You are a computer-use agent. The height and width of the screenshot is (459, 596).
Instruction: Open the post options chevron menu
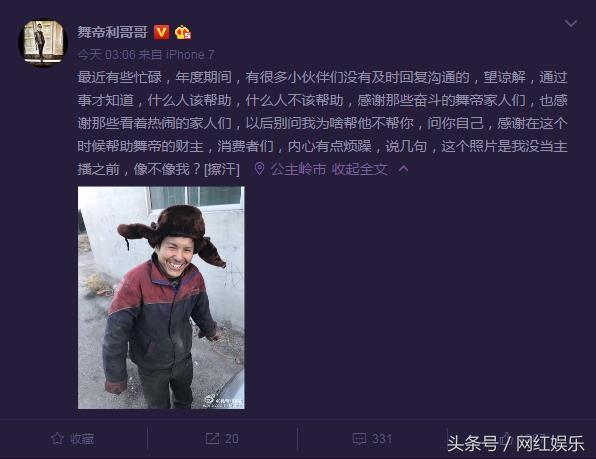571,24
